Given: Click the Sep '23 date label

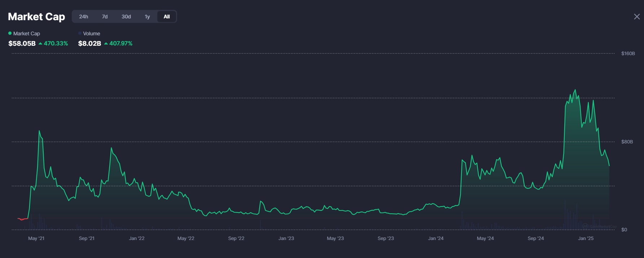Looking at the screenshot, I should click(x=386, y=238).
